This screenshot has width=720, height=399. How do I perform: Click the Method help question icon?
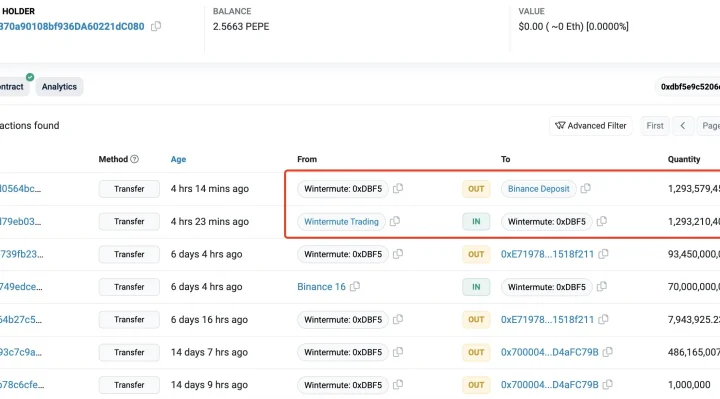click(135, 159)
